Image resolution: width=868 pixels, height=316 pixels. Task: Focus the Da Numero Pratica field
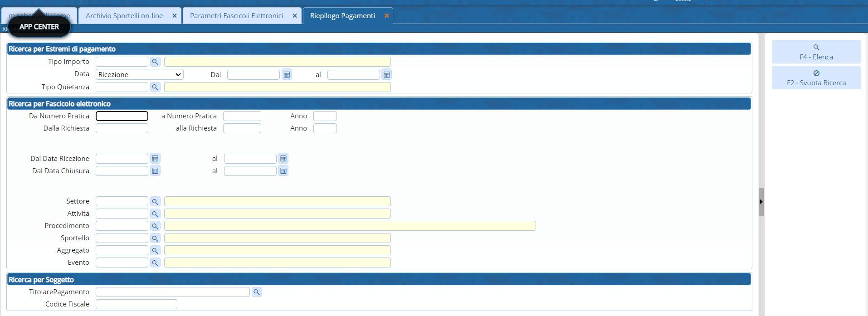point(122,116)
